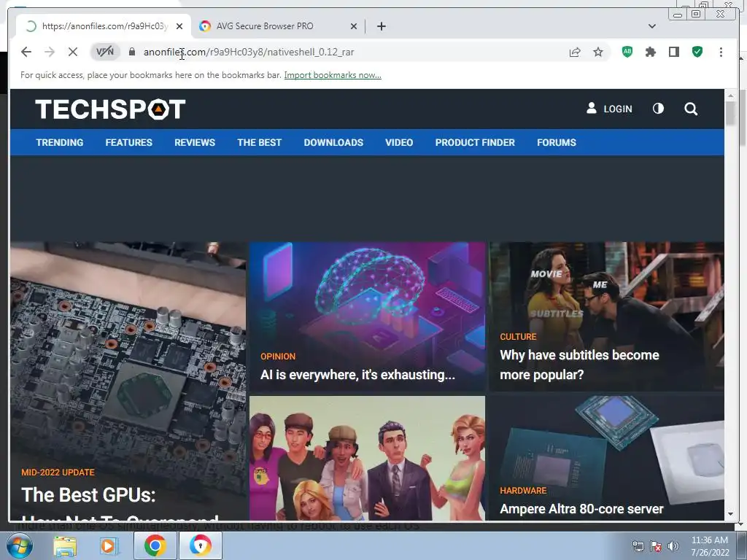This screenshot has height=560, width=747.
Task: Open the VIDEO menu item
Action: click(399, 142)
